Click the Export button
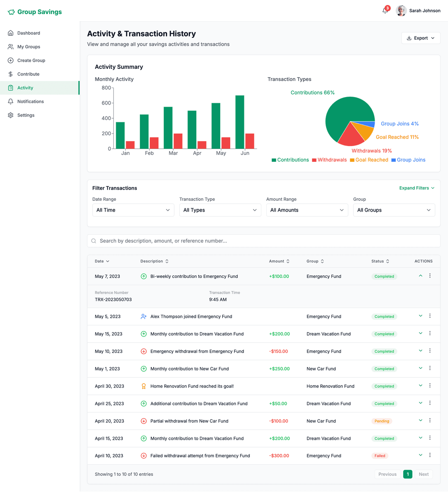448x492 pixels. point(421,38)
